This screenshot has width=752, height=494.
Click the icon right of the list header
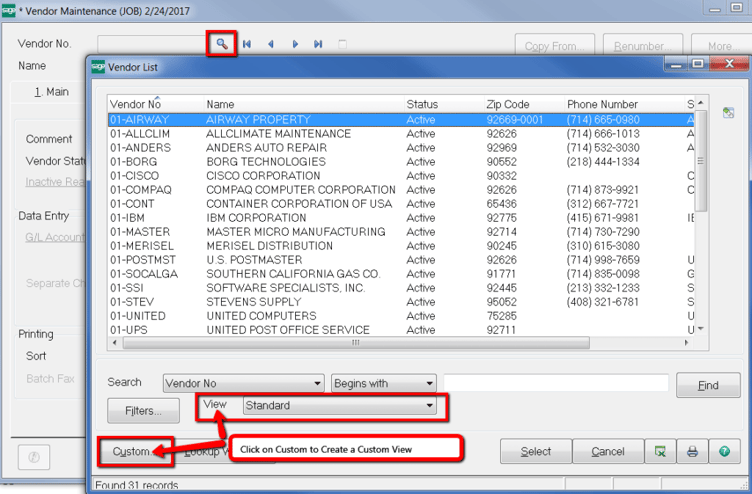pyautogui.click(x=728, y=112)
